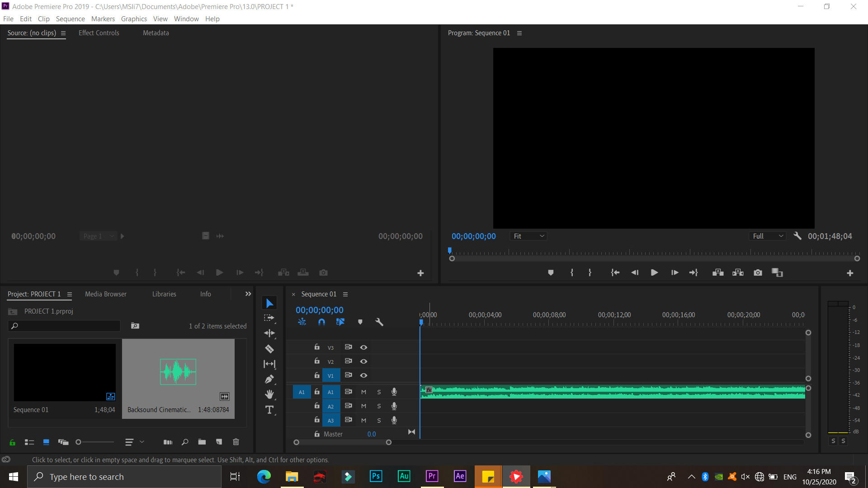Toggle V1 track output eye
This screenshot has height=488, width=868.
tap(363, 375)
